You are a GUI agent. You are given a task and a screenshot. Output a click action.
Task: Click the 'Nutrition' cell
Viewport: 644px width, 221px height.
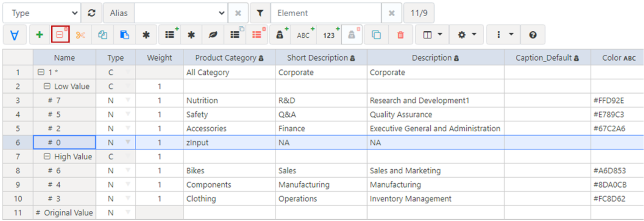tap(230, 100)
